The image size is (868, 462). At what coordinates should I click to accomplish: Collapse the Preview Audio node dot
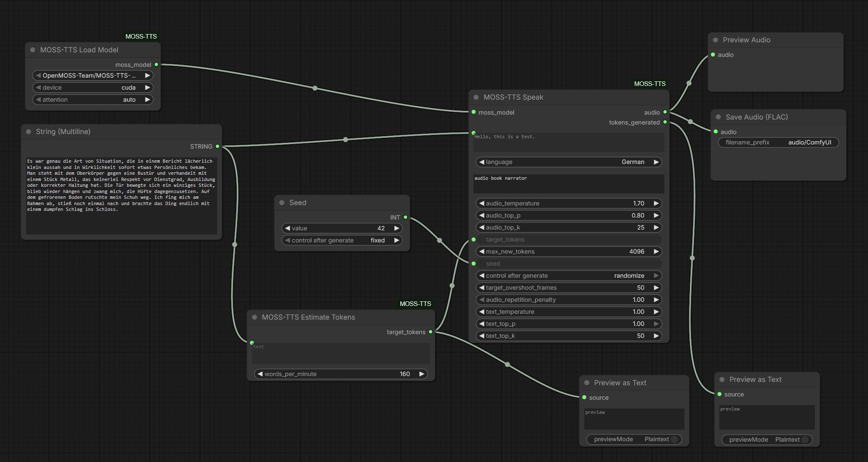[x=716, y=40]
